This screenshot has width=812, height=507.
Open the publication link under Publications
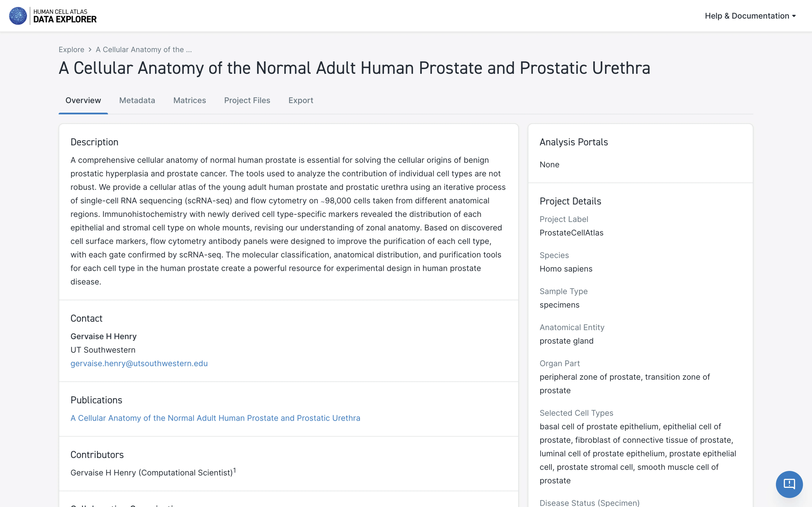coord(215,418)
